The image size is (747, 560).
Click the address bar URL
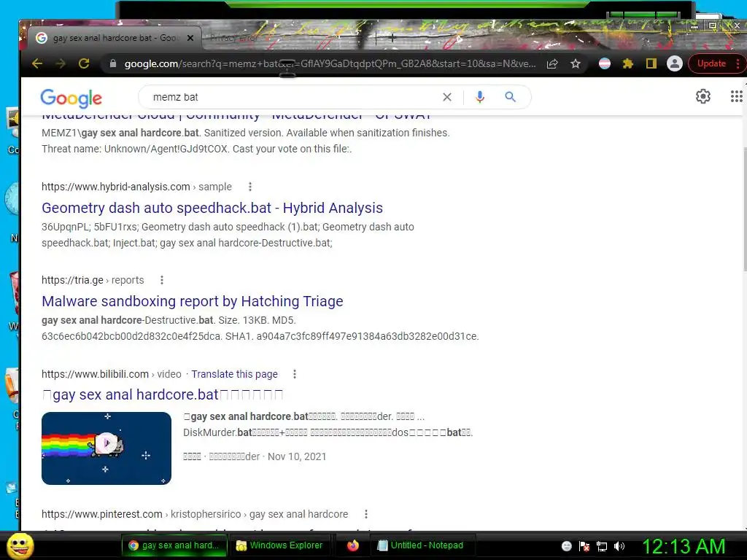point(329,64)
